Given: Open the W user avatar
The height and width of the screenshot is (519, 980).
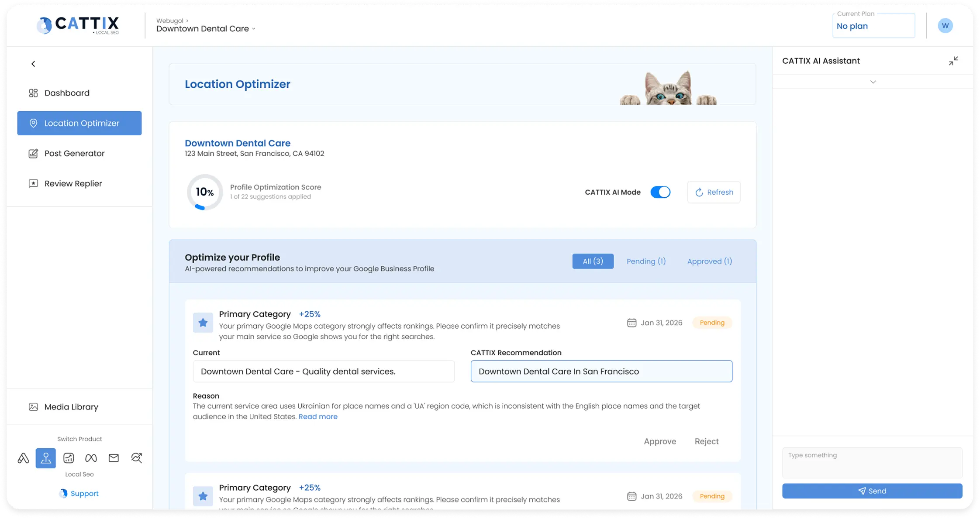Looking at the screenshot, I should (945, 25).
